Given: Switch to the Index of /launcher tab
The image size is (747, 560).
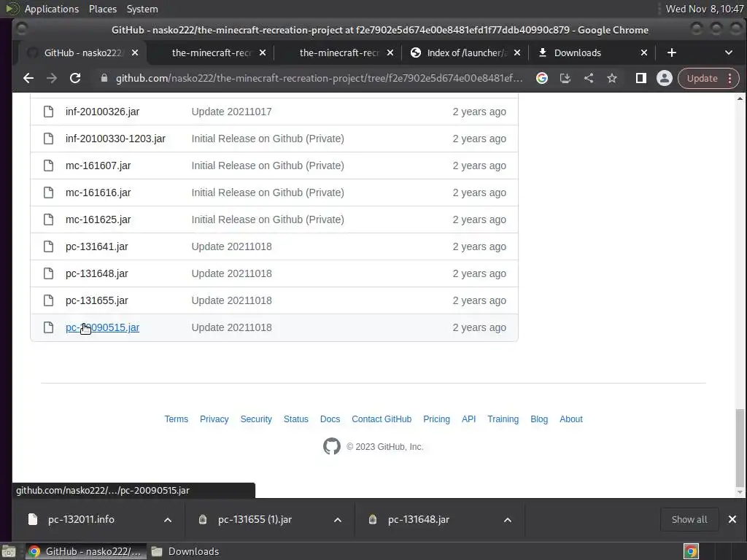Looking at the screenshot, I should point(460,52).
